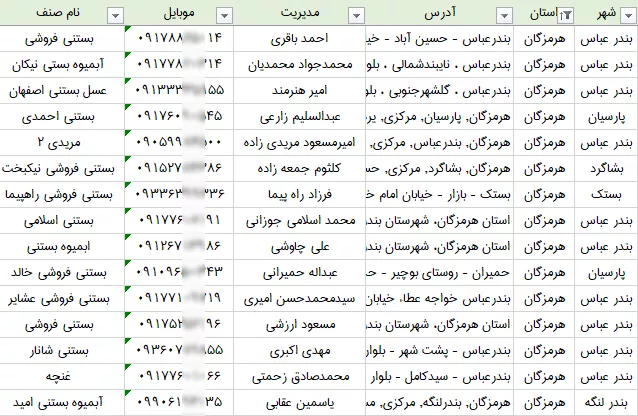Select the cell containing محمد اسلامی جوزانی
638x416 pixels.
tap(299, 221)
